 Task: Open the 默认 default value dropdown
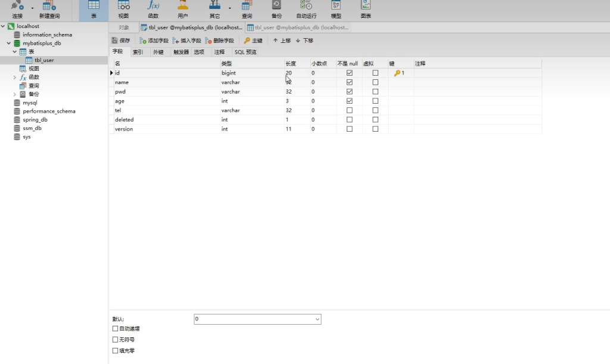317,319
